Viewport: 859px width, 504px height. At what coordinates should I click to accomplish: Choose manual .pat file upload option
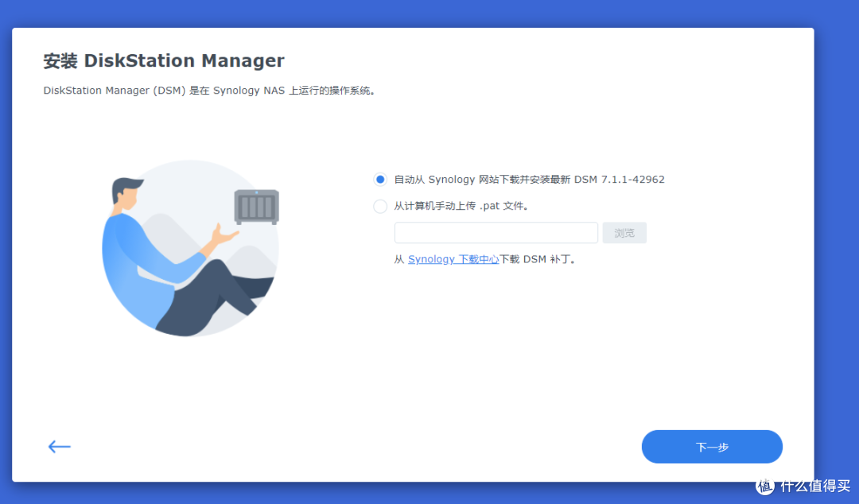[x=380, y=206]
